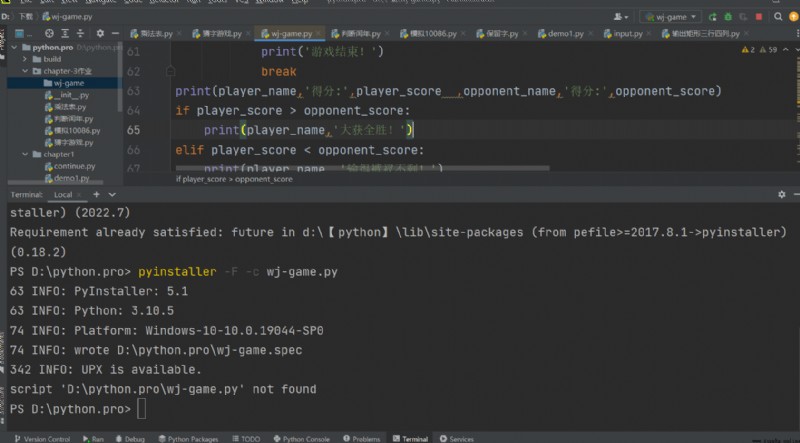Viewport: 800px width, 443px height.
Task: Click the Project tree vertical scrollbar
Action: [x=119, y=77]
